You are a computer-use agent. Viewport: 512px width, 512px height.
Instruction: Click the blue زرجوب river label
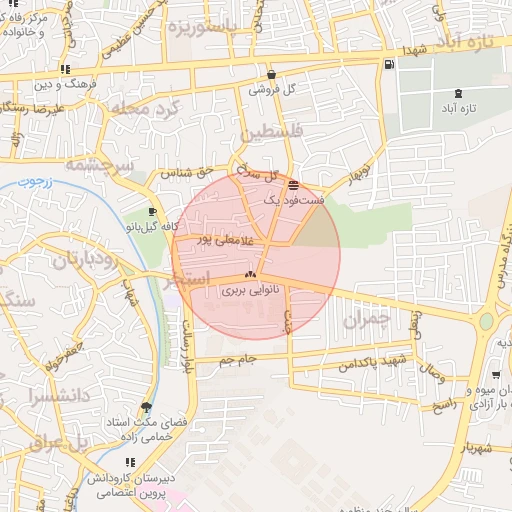pos(35,182)
